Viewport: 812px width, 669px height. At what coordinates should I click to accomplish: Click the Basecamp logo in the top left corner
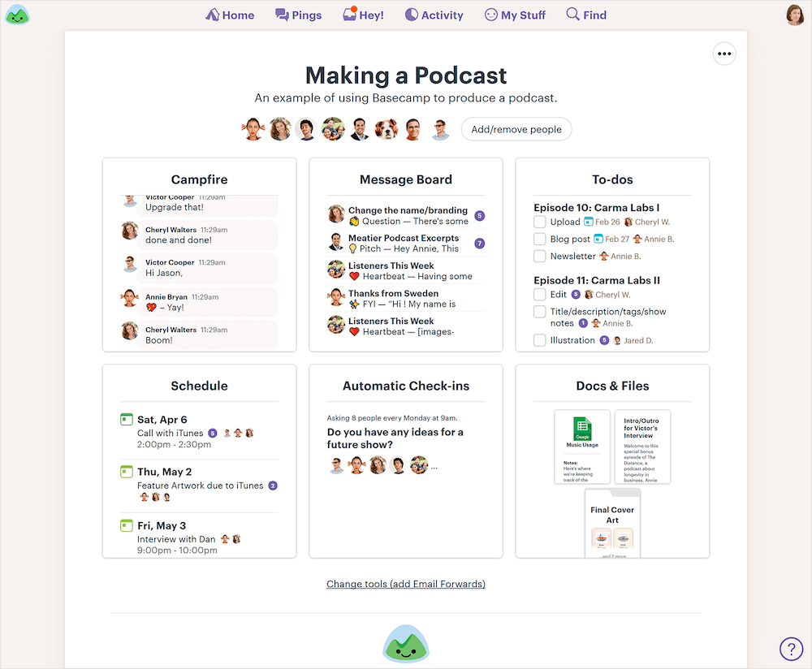point(17,15)
